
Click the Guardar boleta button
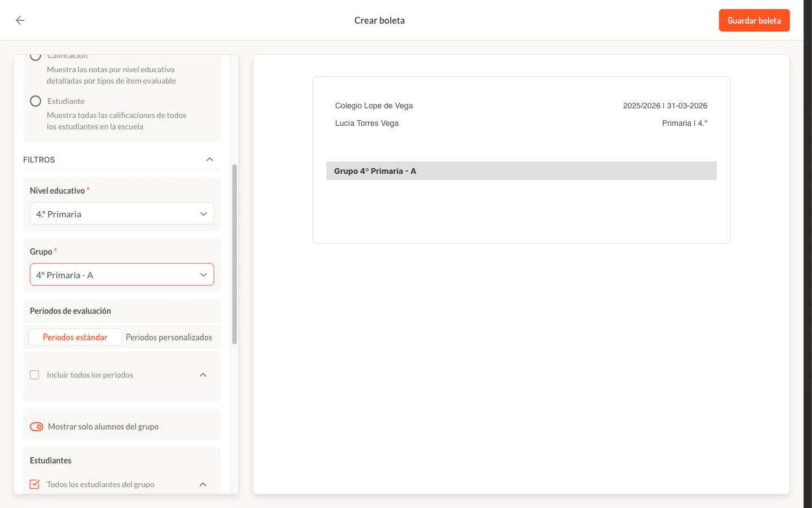pyautogui.click(x=754, y=20)
